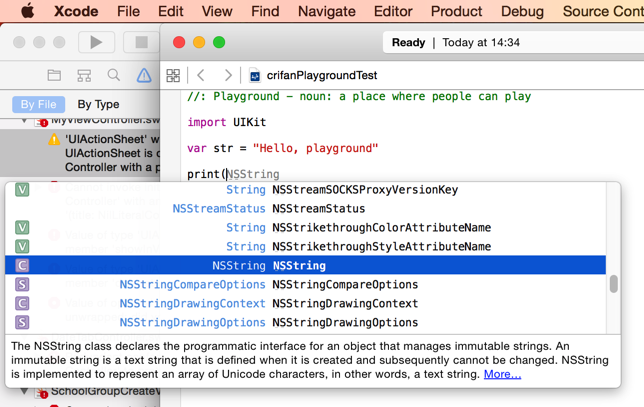Screen dimensions: 644x407
Task: Click the red error badge on SchoolGroupCreateV file
Action: click(x=44, y=394)
